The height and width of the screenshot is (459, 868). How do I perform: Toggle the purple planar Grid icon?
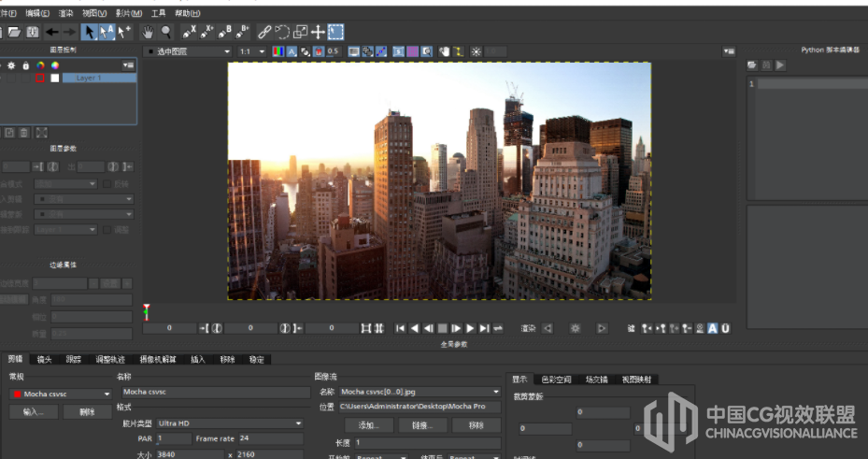[x=412, y=51]
